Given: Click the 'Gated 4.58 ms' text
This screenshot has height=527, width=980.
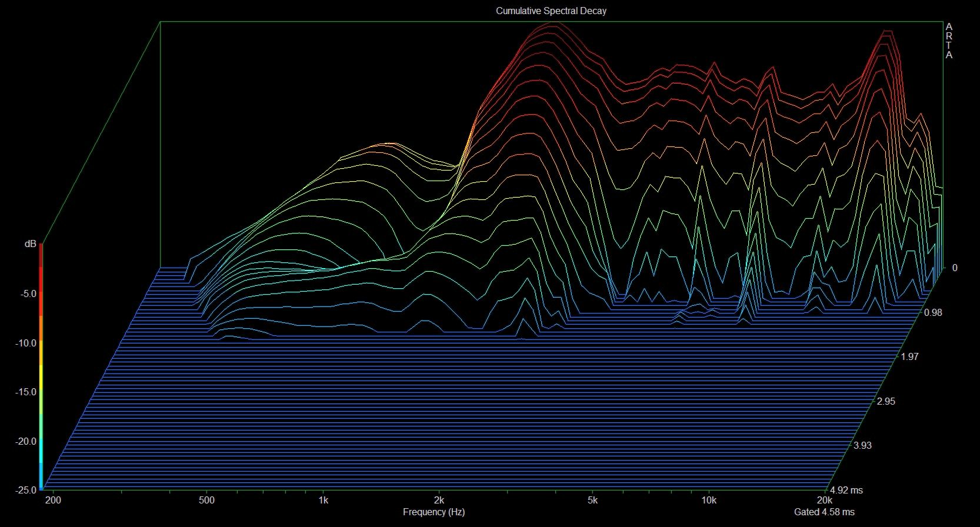Looking at the screenshot, I should (x=824, y=512).
